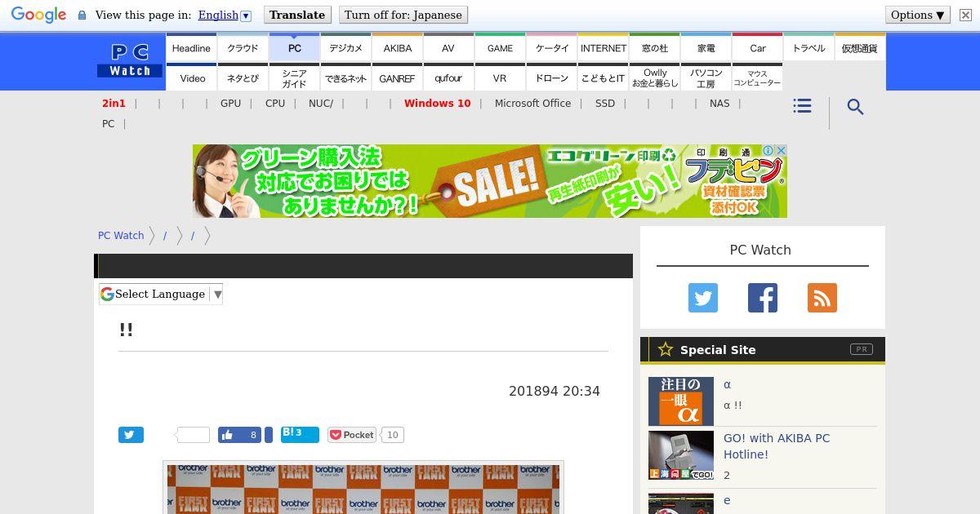The image size is (980, 514).
Task: Open GO! with AKIBA PC Hotline! link
Action: (777, 446)
